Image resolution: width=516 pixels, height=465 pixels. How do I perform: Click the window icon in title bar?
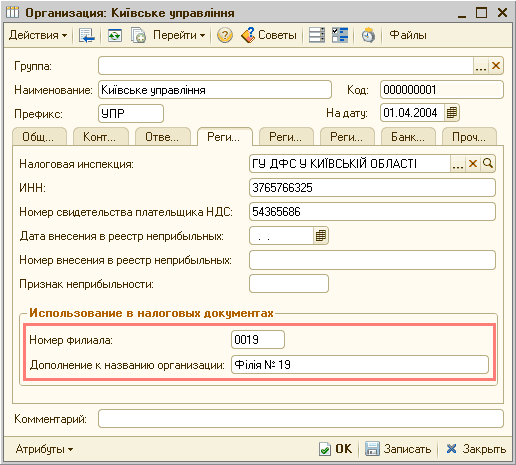(13, 13)
